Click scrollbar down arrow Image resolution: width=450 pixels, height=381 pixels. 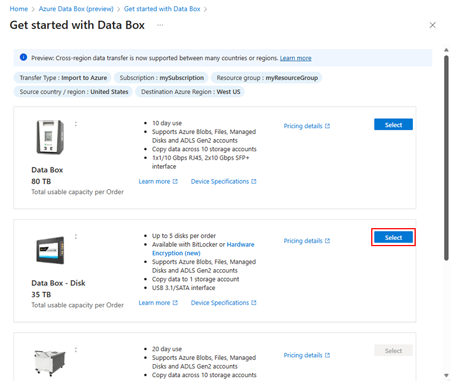(x=446, y=376)
